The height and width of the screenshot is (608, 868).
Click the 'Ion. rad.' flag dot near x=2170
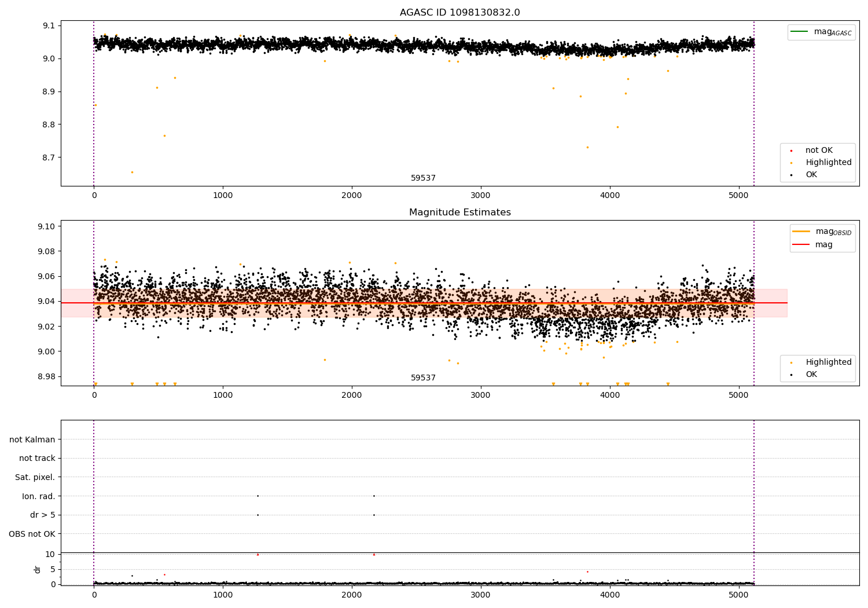(374, 496)
